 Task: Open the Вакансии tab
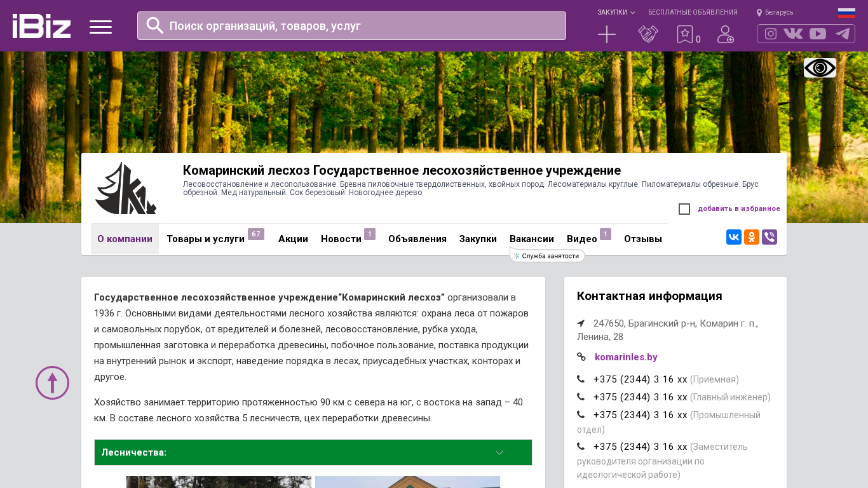(x=532, y=239)
